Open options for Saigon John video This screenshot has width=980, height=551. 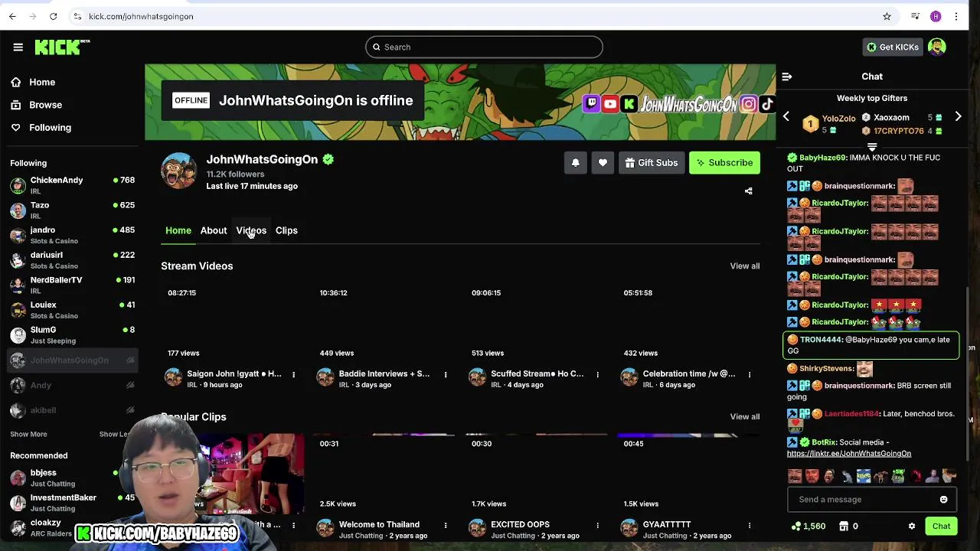click(293, 375)
